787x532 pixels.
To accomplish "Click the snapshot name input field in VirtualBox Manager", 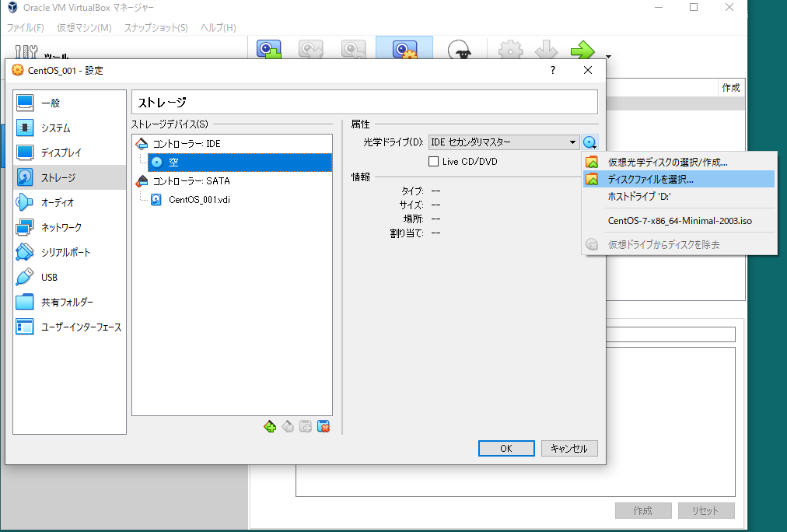I will coord(670,334).
